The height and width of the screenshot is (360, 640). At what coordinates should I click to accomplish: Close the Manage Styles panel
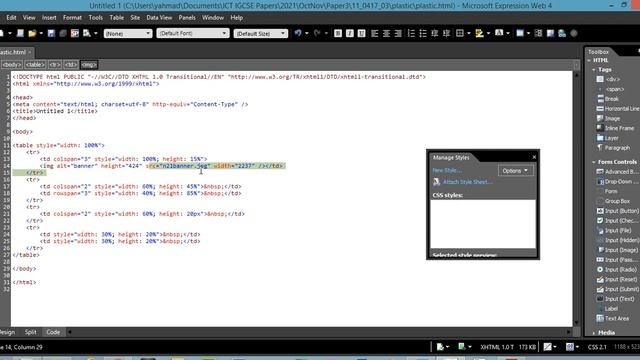tap(534, 157)
